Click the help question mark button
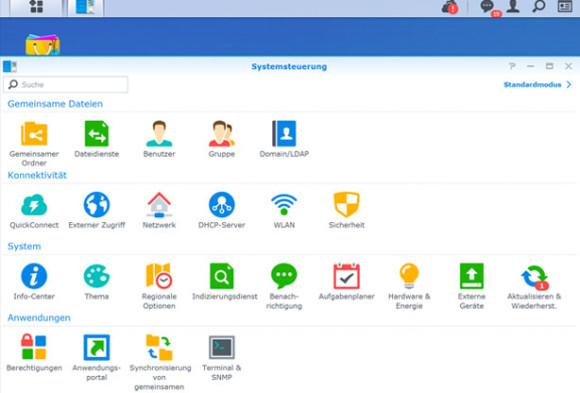The image size is (580, 393). [512, 66]
